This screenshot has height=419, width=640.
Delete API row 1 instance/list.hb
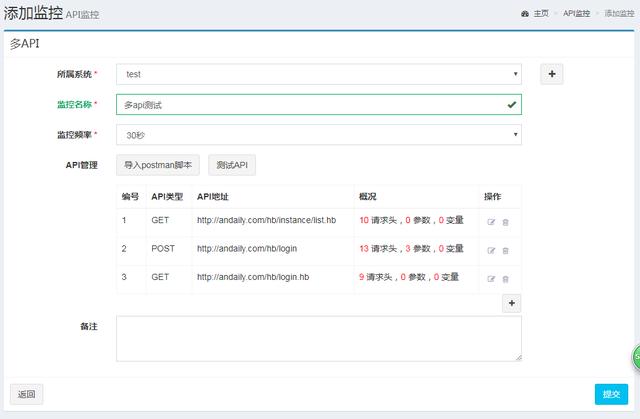pos(505,222)
